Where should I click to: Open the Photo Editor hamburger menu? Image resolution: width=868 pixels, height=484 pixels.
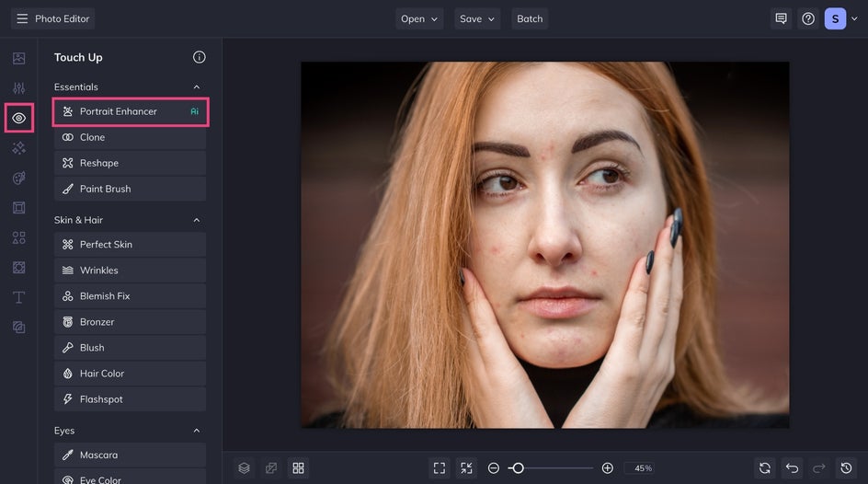click(x=22, y=18)
